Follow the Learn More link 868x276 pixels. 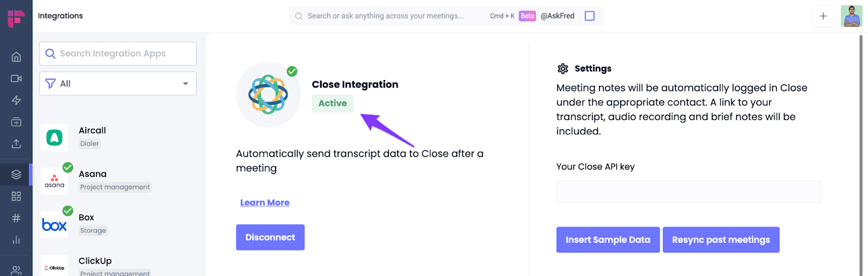click(265, 203)
